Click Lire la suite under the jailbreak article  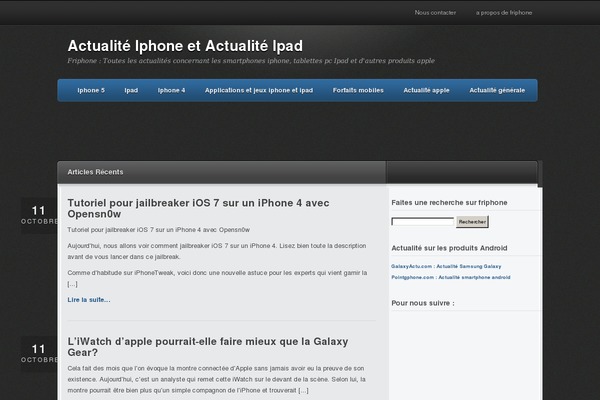89,300
